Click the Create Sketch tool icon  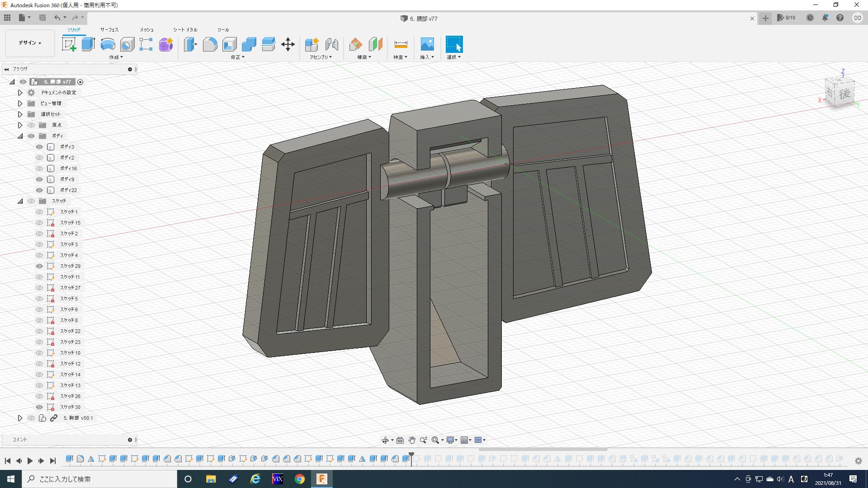coord(69,44)
